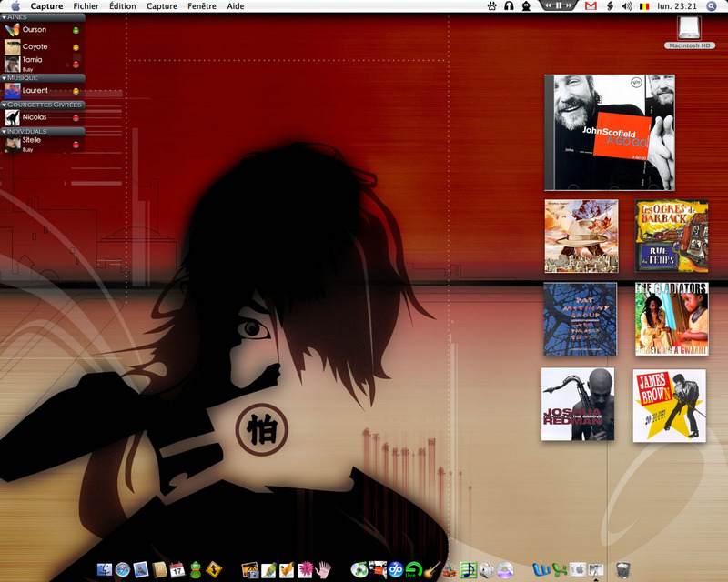Viewport: 728px width, 582px height.
Task: Collapse the AÎNÉS contact group
Action: click(x=4, y=17)
